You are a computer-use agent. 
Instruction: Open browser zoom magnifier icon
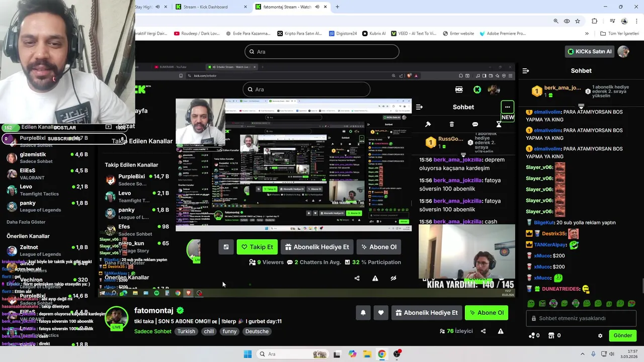click(x=556, y=21)
